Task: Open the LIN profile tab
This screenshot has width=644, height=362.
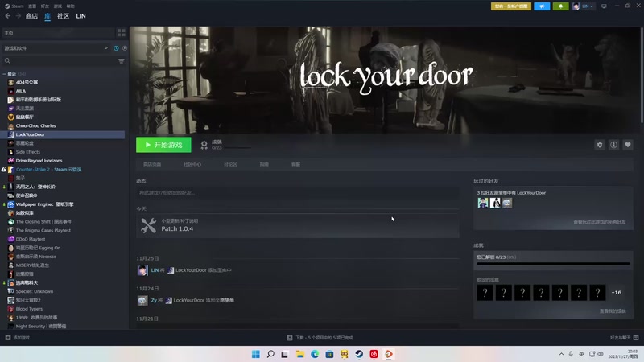Action: [x=81, y=16]
